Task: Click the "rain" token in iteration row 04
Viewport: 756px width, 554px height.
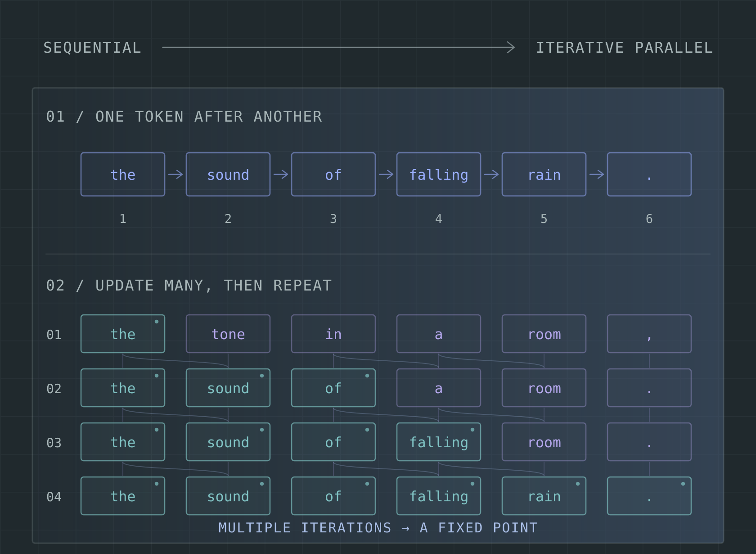Action: (x=544, y=496)
